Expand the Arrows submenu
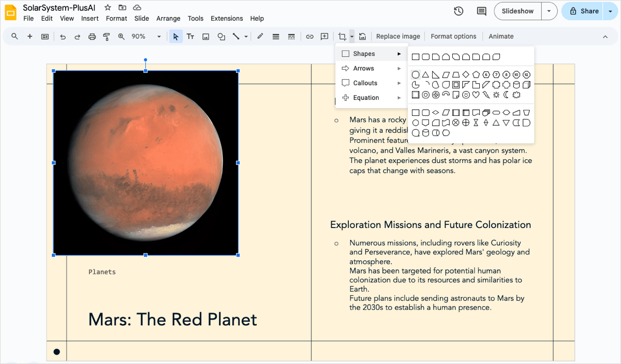621x364 pixels. 372,68
